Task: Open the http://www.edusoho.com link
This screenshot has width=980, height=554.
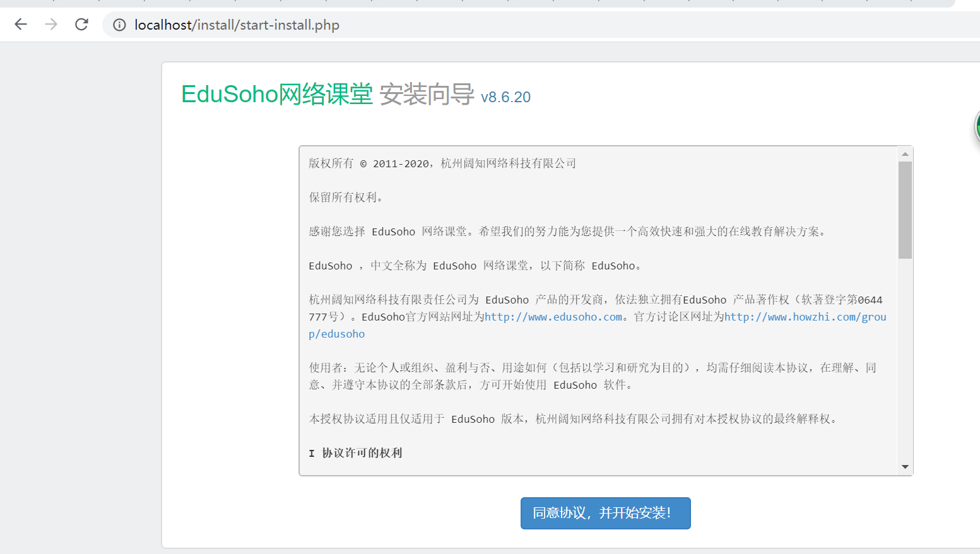Action: point(553,317)
